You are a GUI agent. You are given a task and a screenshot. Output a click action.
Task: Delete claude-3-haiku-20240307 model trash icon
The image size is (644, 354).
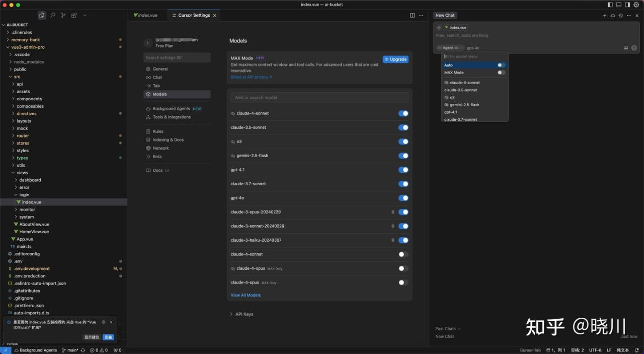coord(393,240)
